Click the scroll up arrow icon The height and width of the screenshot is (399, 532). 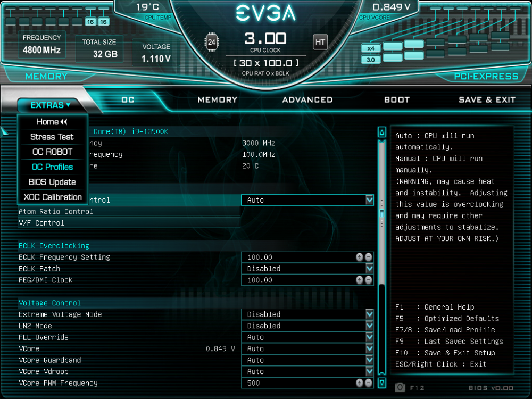pyautogui.click(x=381, y=132)
